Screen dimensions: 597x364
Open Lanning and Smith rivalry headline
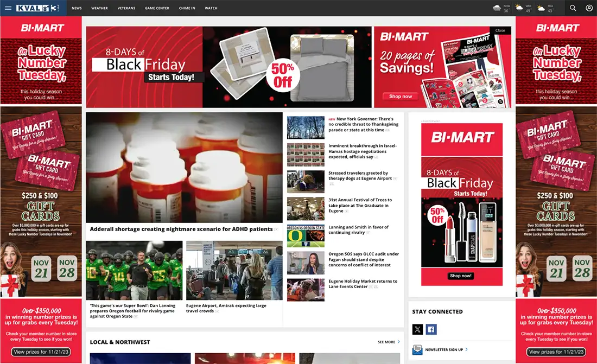pos(359,229)
